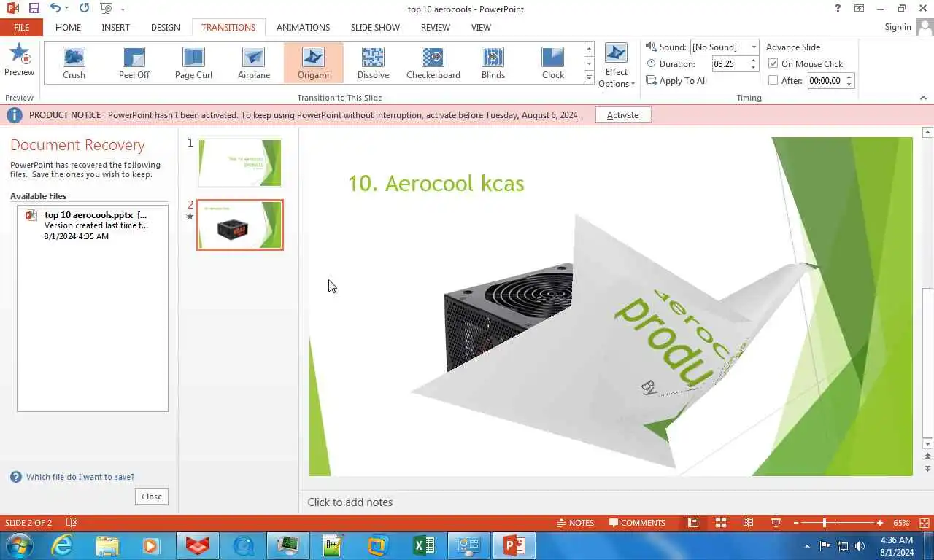Apply the Checkerboard transition

(433, 63)
